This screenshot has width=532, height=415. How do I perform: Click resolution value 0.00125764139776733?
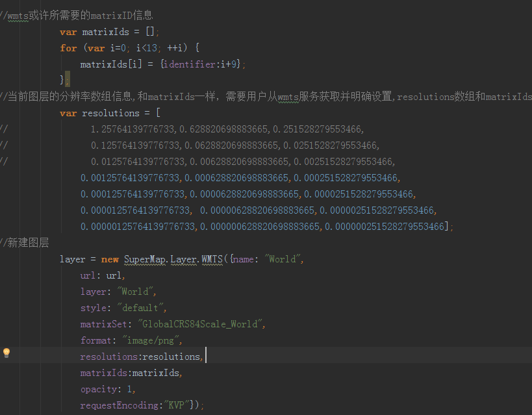click(130, 178)
